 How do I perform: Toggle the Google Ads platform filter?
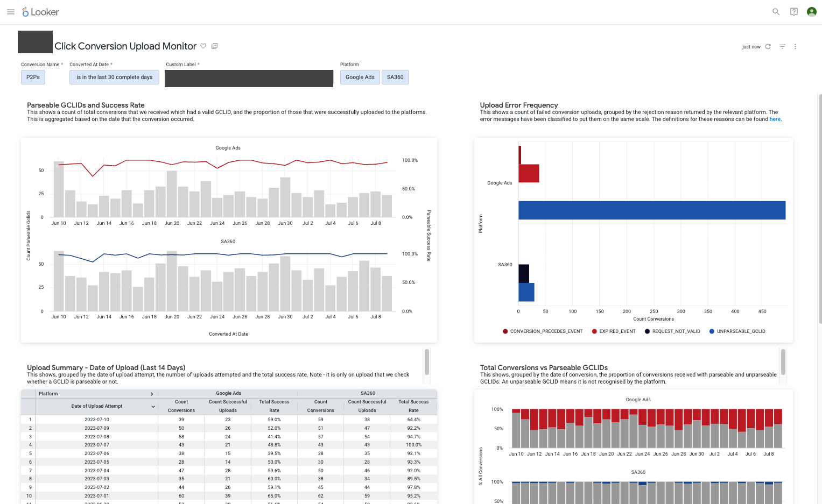360,77
